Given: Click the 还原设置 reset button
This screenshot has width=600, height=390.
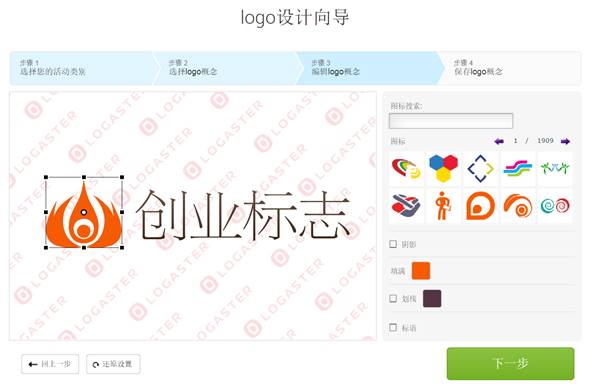Looking at the screenshot, I should click(113, 364).
